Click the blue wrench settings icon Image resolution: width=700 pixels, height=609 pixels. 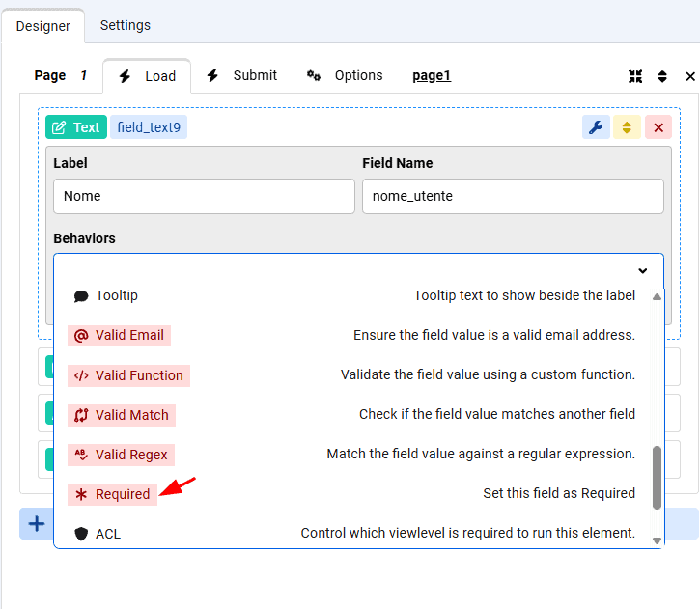596,127
